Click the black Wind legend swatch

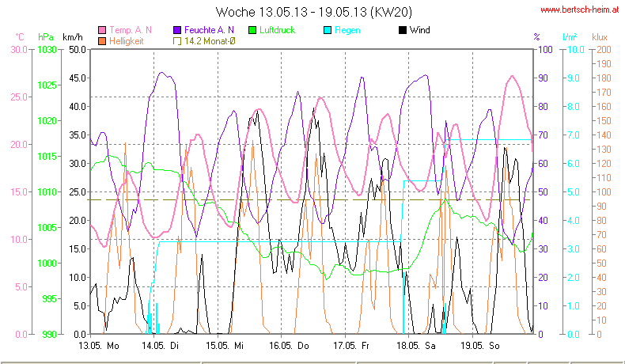click(403, 30)
